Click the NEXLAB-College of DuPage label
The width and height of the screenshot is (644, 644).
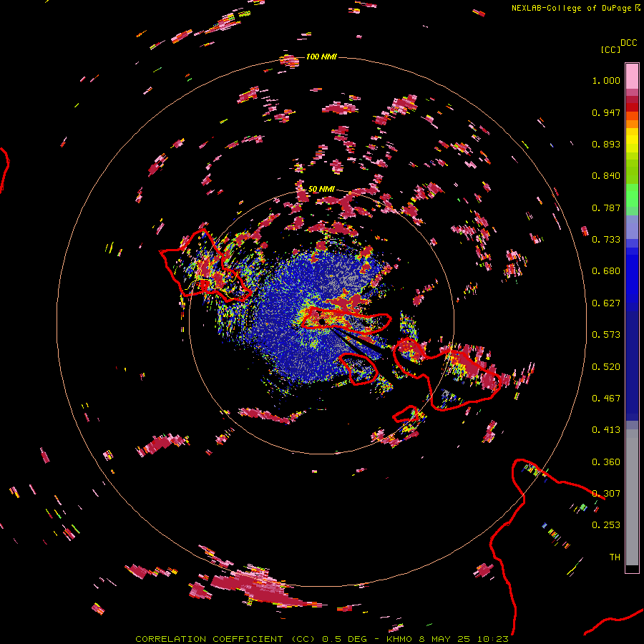[575, 8]
